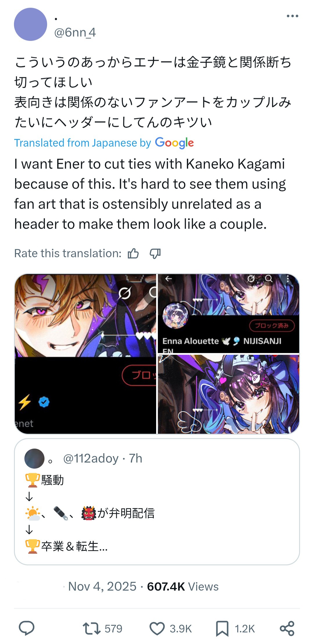The width and height of the screenshot is (314, 644).
Task: Click the quoted post's dark avatar
Action: 34,458
